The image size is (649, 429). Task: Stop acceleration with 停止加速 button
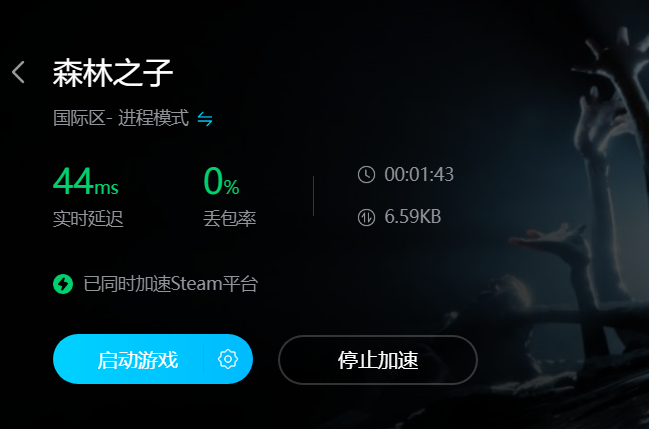coord(378,360)
